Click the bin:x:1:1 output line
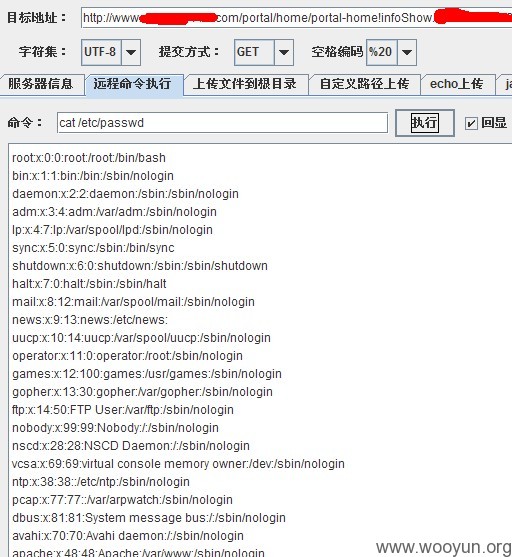 pyautogui.click(x=93, y=176)
